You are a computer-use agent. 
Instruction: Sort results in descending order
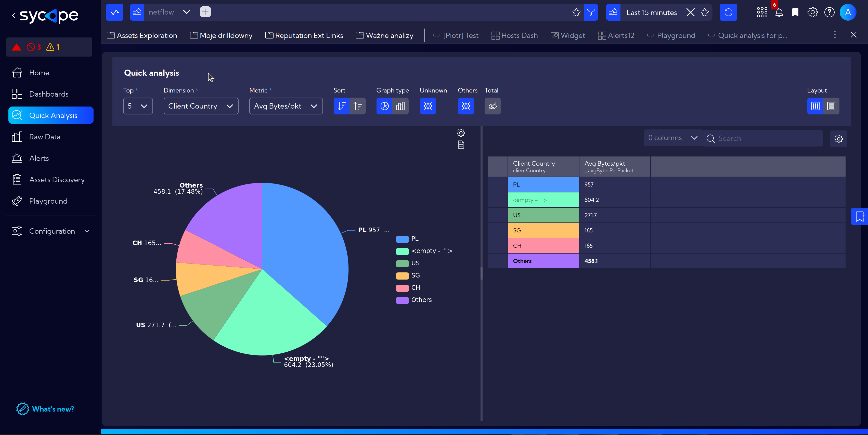coord(342,106)
